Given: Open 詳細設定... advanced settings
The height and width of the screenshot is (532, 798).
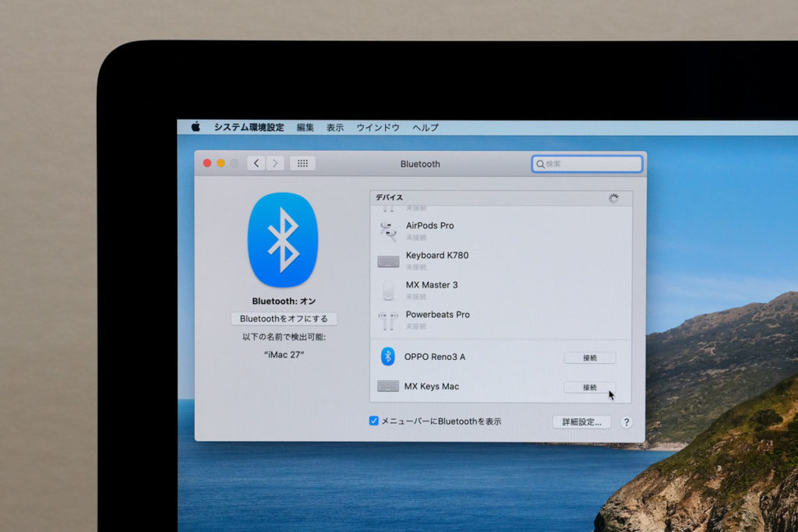Looking at the screenshot, I should click(581, 422).
